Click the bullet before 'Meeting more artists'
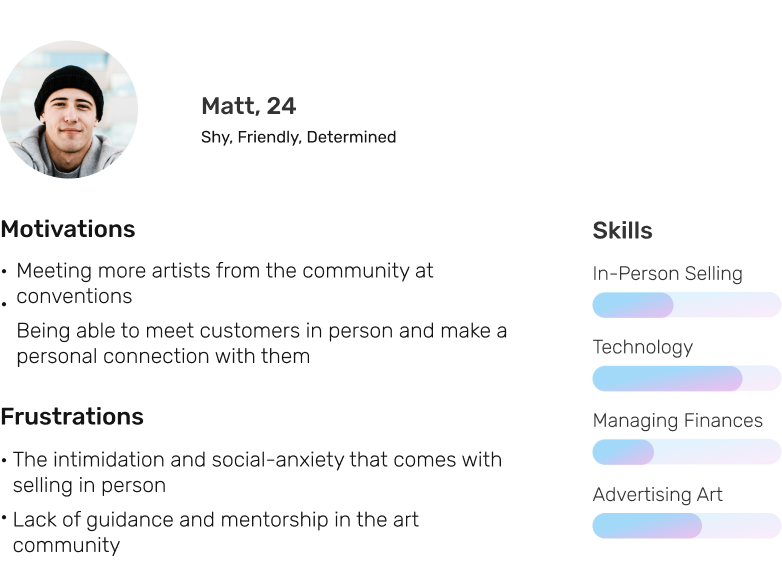This screenshot has width=782, height=578. click(x=5, y=271)
